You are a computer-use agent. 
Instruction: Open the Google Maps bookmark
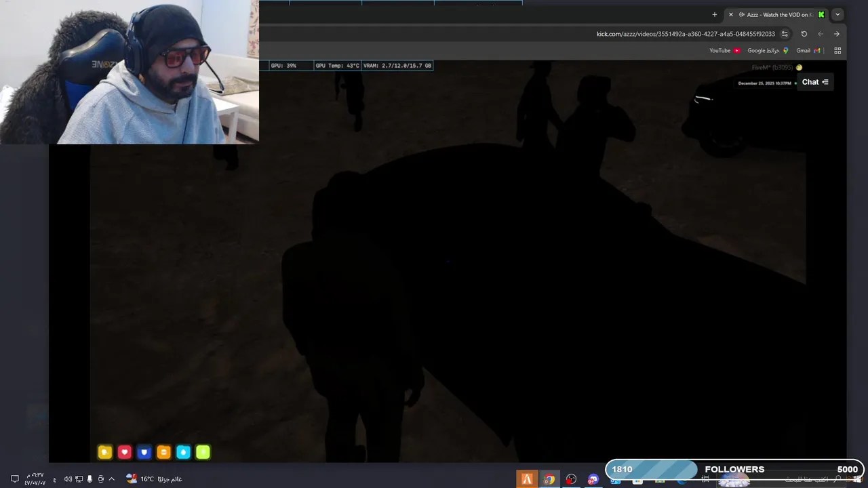[768, 51]
